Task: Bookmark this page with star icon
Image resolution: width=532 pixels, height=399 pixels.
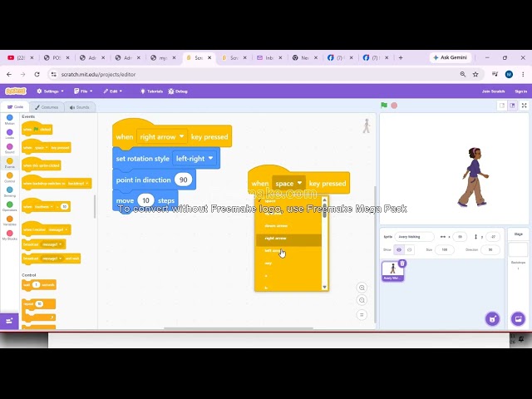Action: click(475, 74)
